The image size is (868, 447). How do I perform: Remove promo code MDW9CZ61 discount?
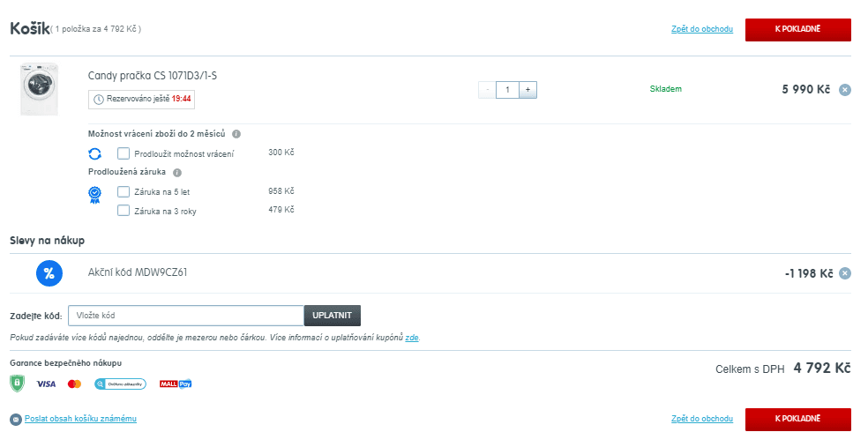coord(845,273)
